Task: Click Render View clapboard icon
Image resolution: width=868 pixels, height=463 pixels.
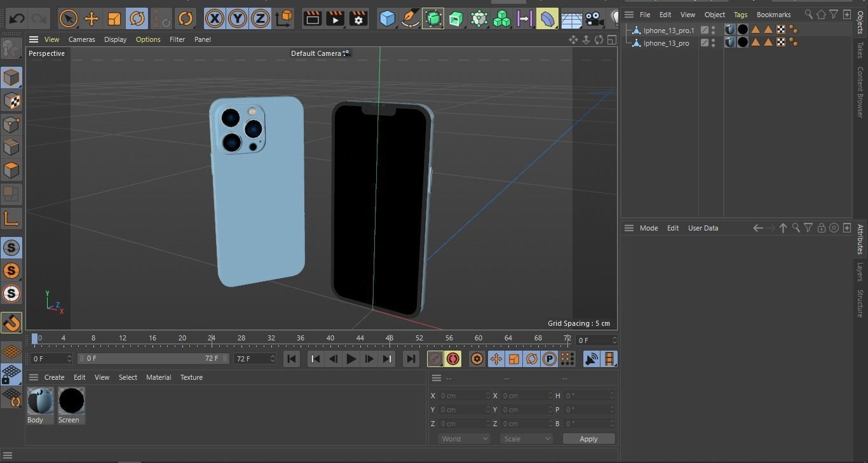Action: coord(312,18)
